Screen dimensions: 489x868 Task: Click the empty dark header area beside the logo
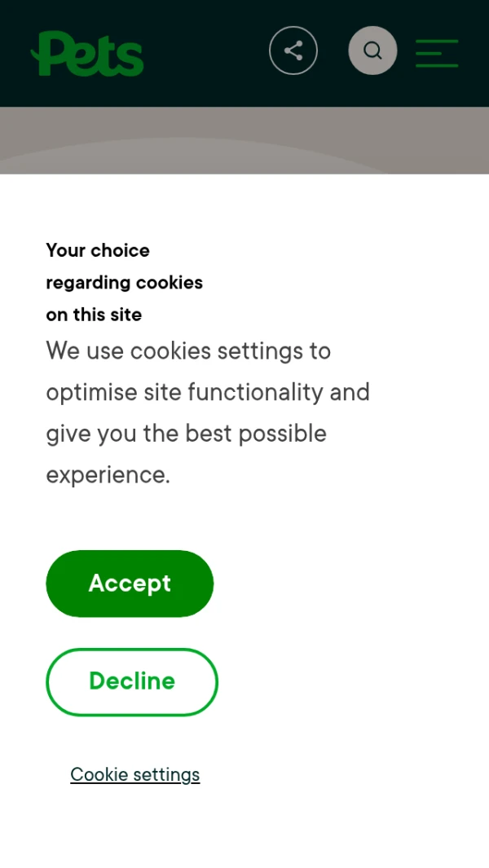(x=204, y=54)
